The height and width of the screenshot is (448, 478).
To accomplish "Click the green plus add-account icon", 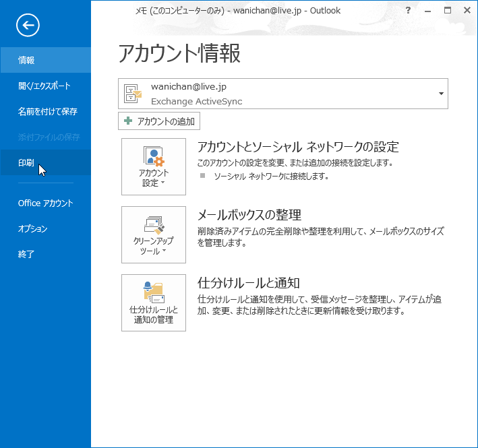I will (x=128, y=121).
